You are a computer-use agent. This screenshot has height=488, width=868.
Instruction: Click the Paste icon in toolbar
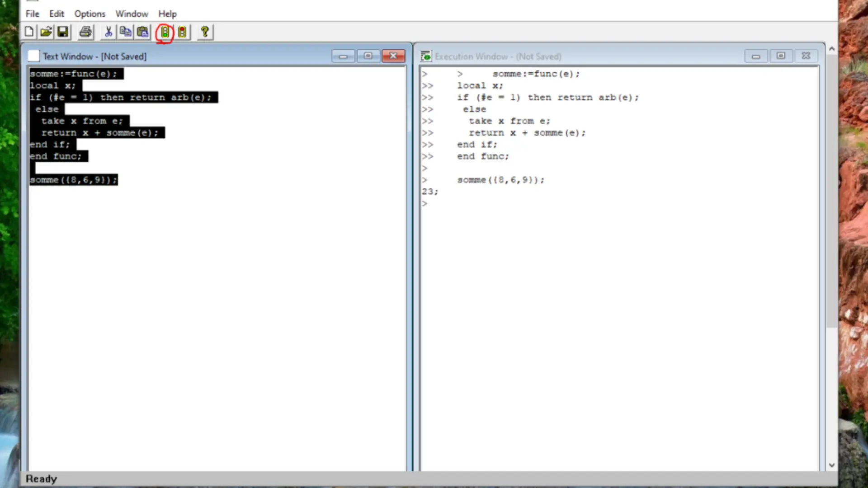click(x=142, y=32)
